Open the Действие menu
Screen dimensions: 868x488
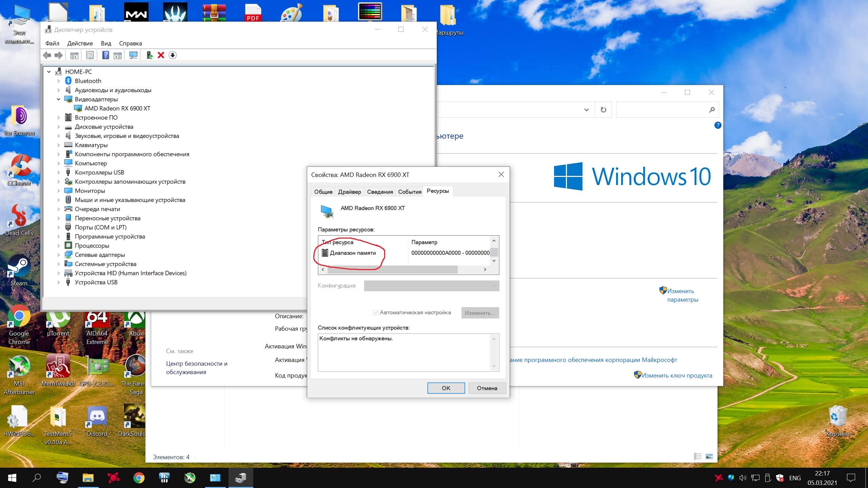[x=80, y=43]
